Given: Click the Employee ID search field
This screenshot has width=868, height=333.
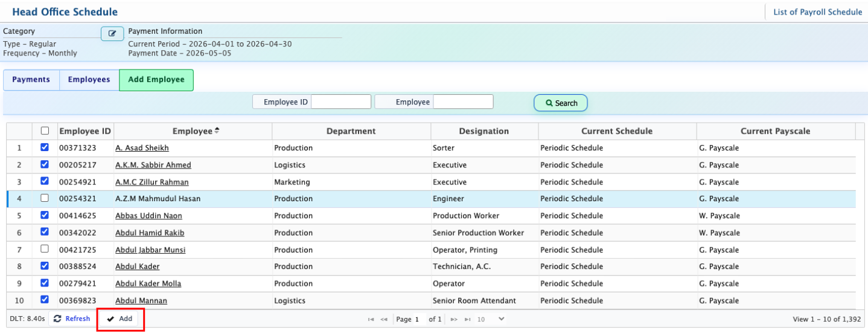Looking at the screenshot, I should point(340,102).
